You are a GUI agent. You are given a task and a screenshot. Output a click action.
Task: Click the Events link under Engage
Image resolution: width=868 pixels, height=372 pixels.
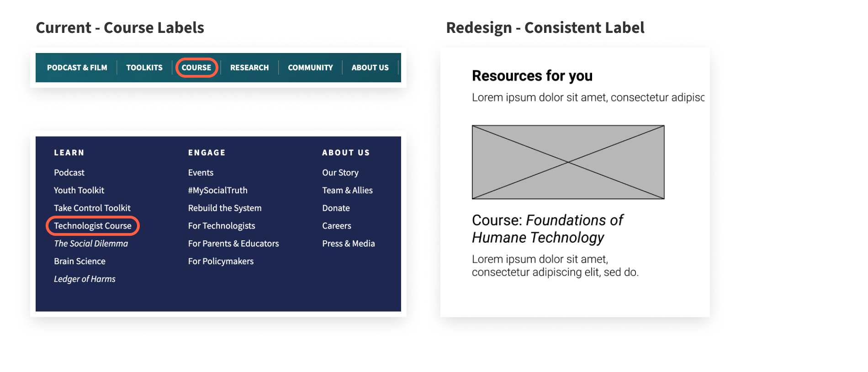click(201, 173)
